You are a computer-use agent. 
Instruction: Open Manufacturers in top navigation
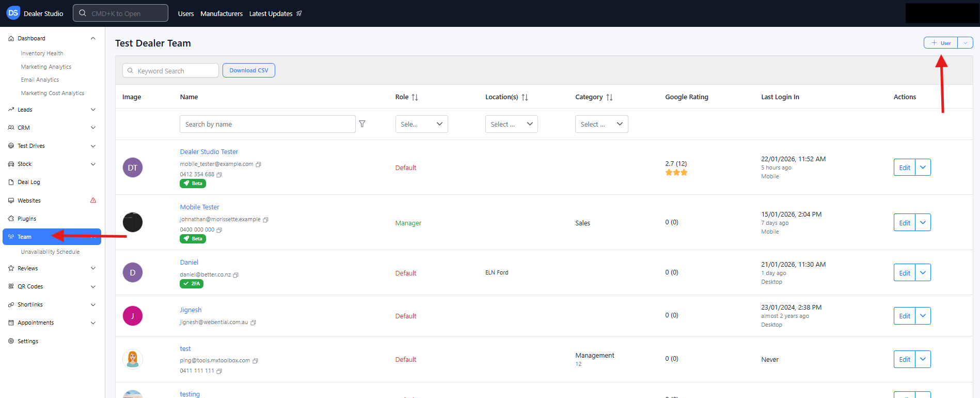[x=222, y=14]
